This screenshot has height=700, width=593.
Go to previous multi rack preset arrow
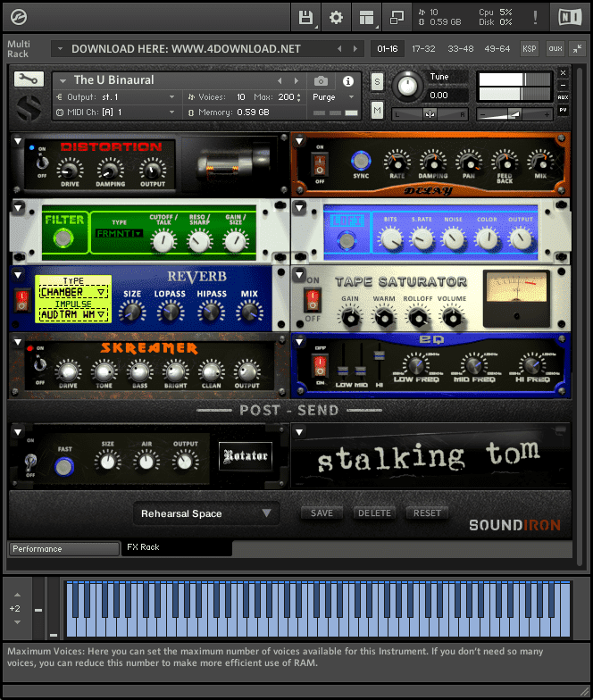[x=339, y=48]
